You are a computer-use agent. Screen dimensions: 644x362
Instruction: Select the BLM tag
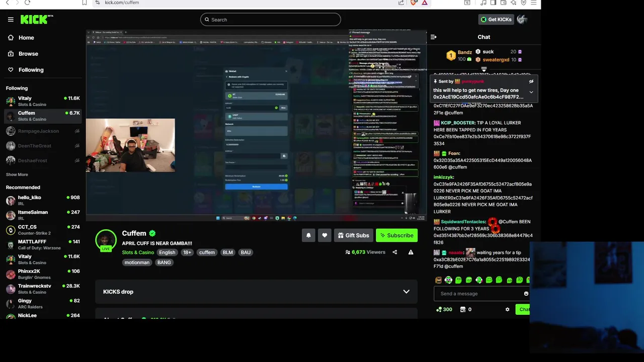tap(228, 252)
